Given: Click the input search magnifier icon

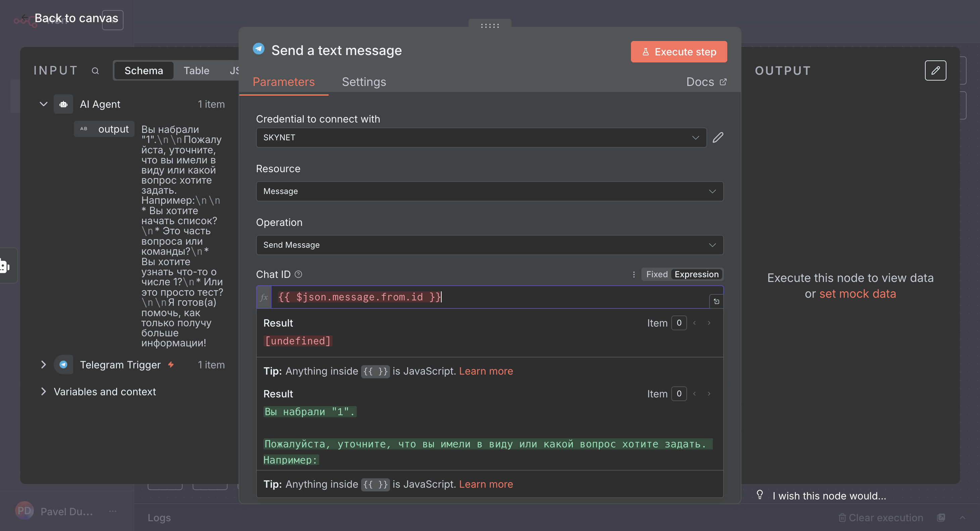Looking at the screenshot, I should 95,71.
